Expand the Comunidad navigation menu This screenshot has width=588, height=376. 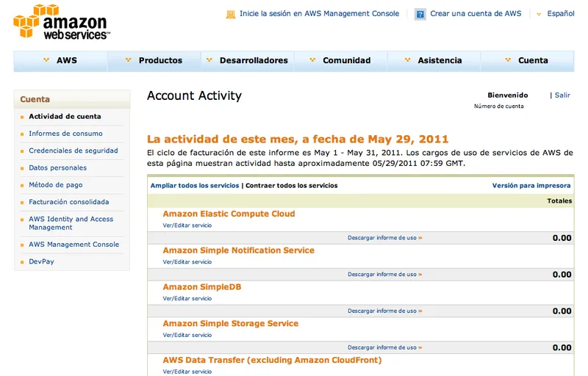(x=340, y=60)
